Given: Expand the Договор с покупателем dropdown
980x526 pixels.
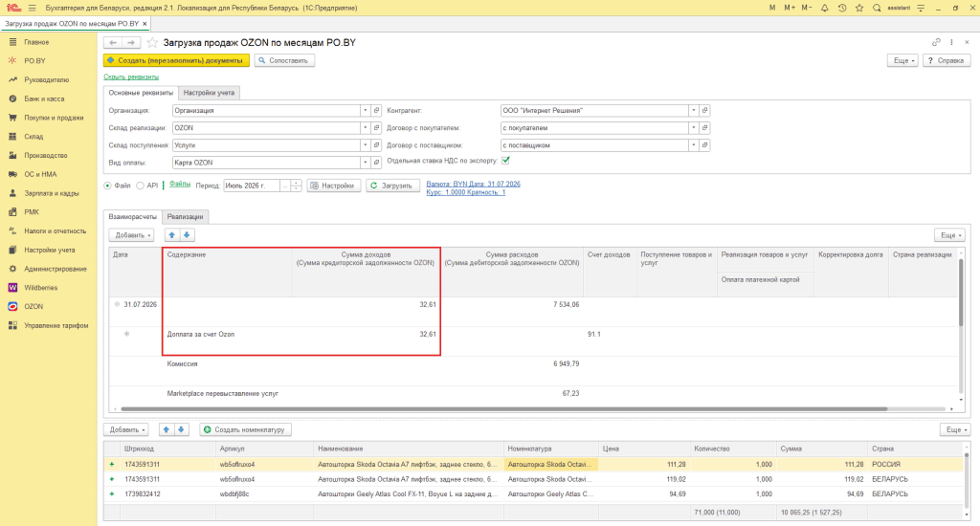Looking at the screenshot, I should click(693, 128).
